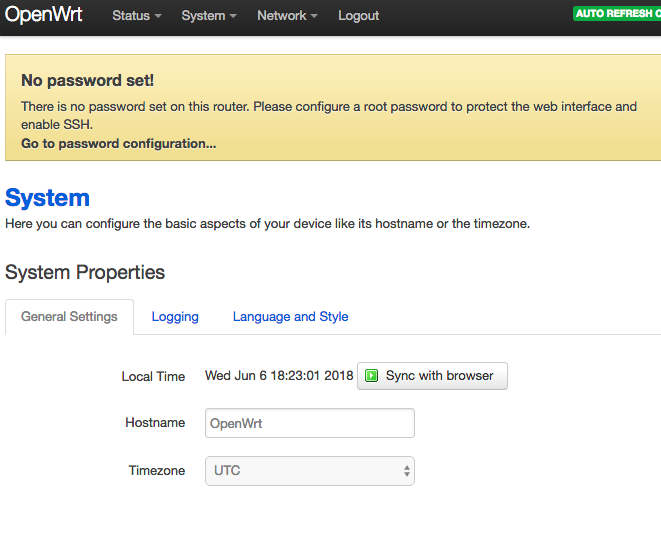
Task: Select the General Settings tab
Action: click(69, 317)
